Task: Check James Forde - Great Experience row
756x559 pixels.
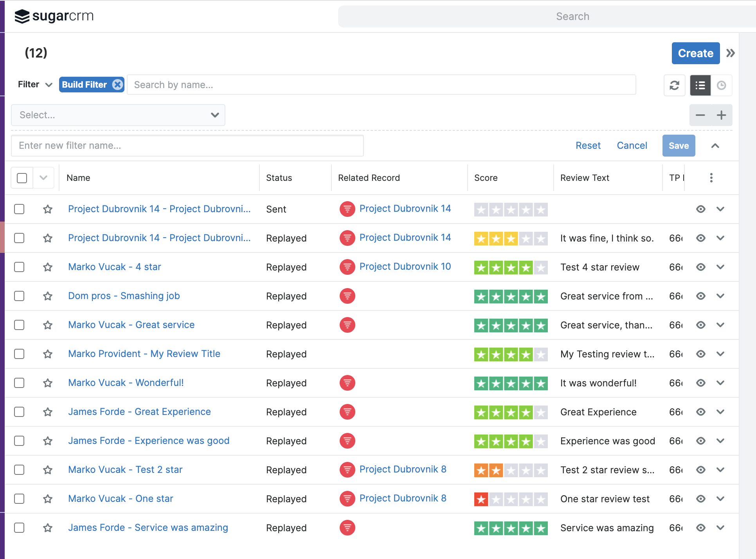Action: [19, 412]
